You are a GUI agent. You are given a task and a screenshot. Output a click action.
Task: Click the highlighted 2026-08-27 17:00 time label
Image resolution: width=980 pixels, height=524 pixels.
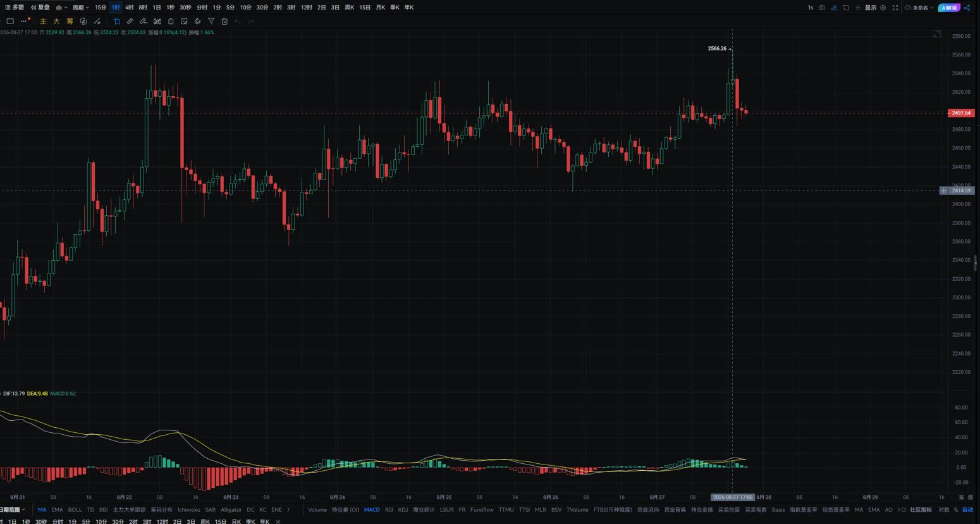coord(732,497)
